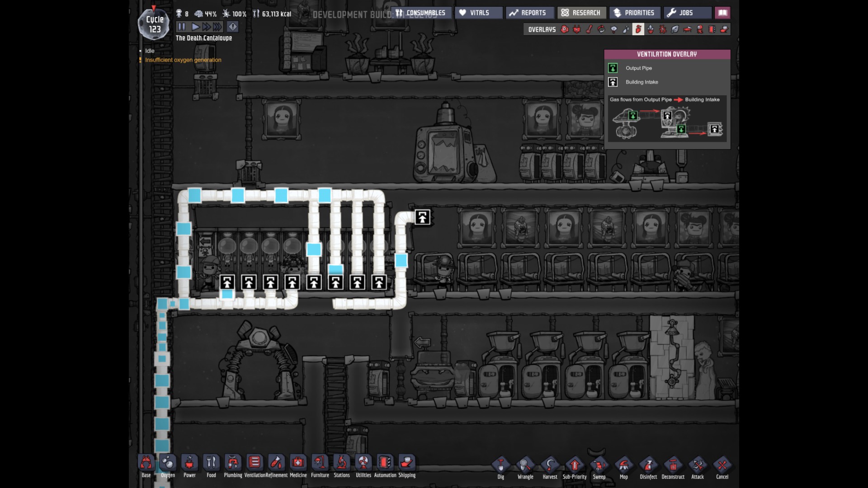868x488 pixels.
Task: Open the Research screen
Action: pos(581,13)
